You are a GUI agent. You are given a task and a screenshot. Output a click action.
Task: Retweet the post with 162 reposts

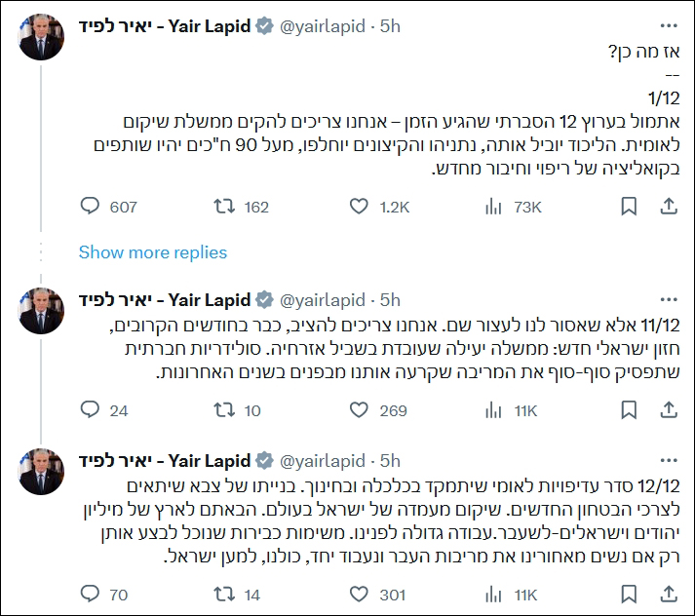coord(221,206)
